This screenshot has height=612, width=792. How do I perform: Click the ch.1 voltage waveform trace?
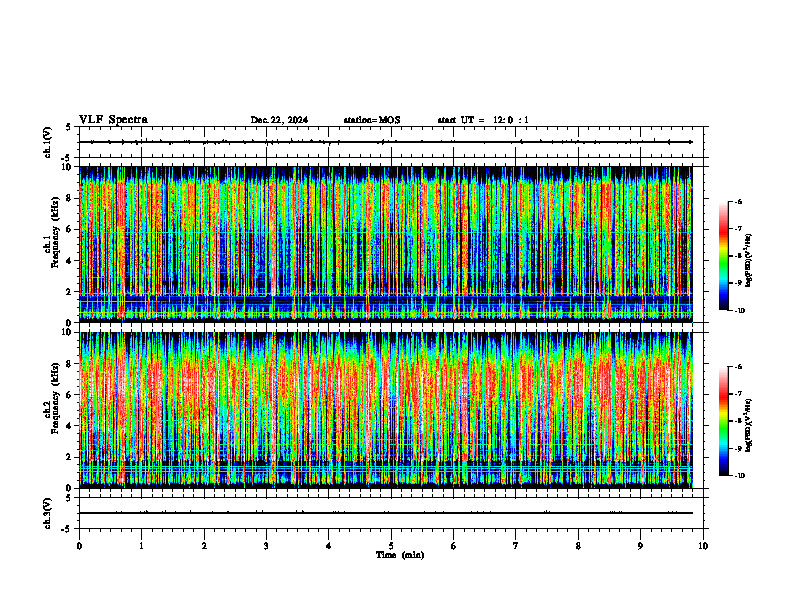(386, 142)
